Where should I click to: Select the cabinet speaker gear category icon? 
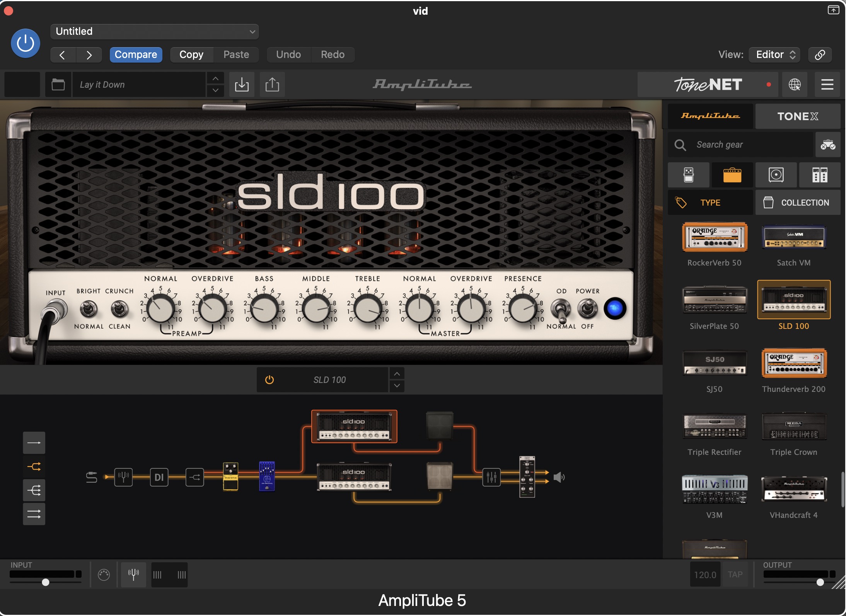(776, 175)
